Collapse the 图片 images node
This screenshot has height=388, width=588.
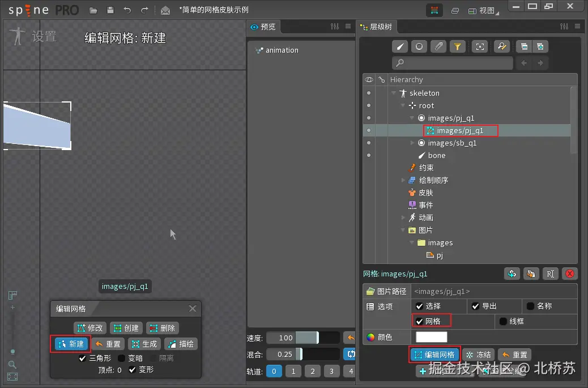pyautogui.click(x=403, y=230)
